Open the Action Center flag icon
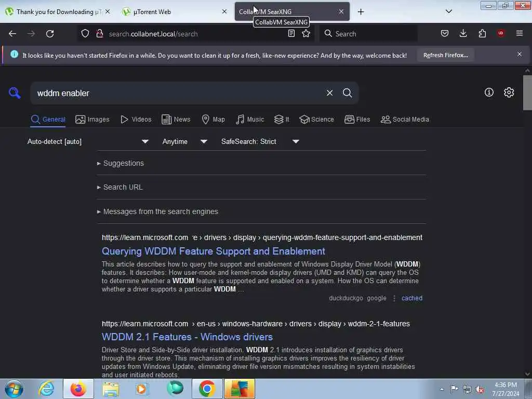Screen dimensions: 532x399 tap(454, 389)
